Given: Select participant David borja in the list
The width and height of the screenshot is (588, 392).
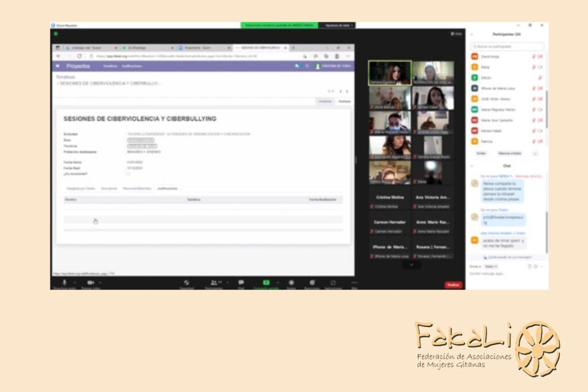Looking at the screenshot, I should tap(507, 56).
